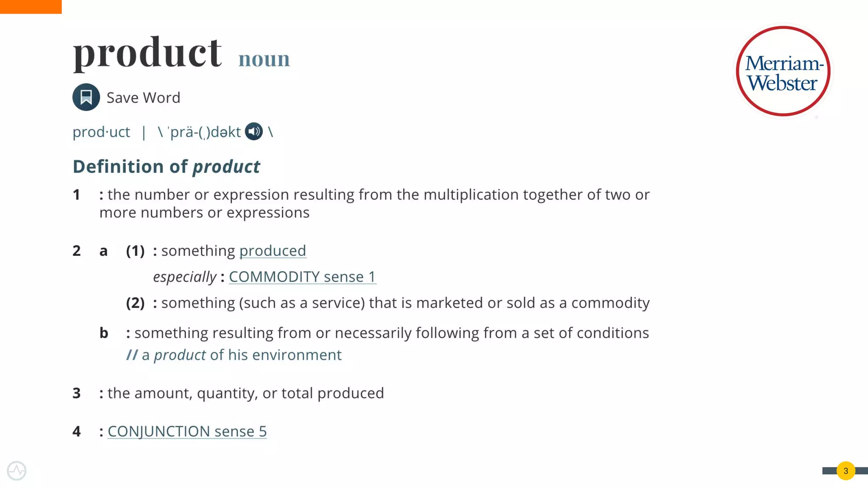868x488 pixels.
Task: Click the pulse icon in bottom corner
Action: click(x=17, y=470)
